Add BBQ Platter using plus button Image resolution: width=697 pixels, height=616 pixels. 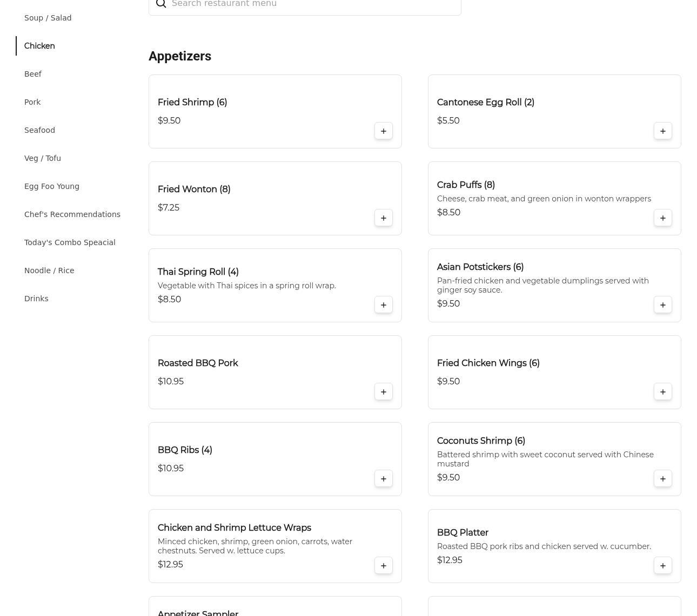pos(662,566)
